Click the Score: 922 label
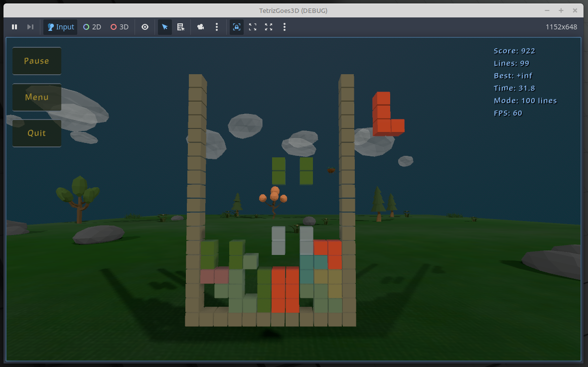The width and height of the screenshot is (588, 367). point(514,51)
